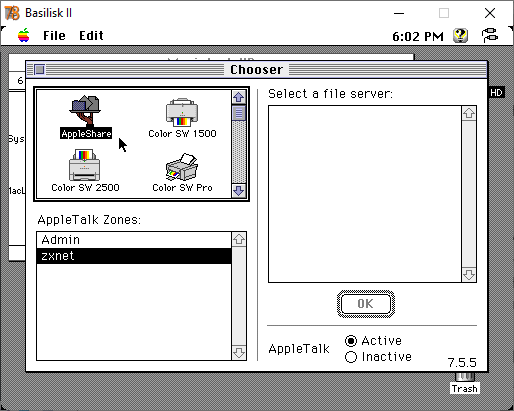Open the File menu
514x411 pixels.
[54, 35]
